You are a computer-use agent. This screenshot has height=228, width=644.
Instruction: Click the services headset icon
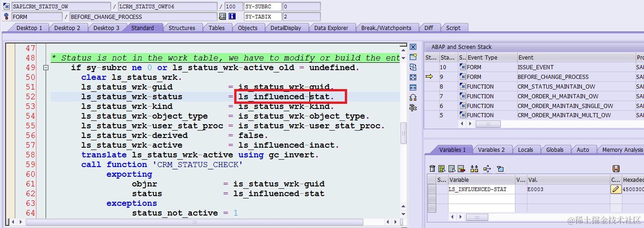pos(413,97)
